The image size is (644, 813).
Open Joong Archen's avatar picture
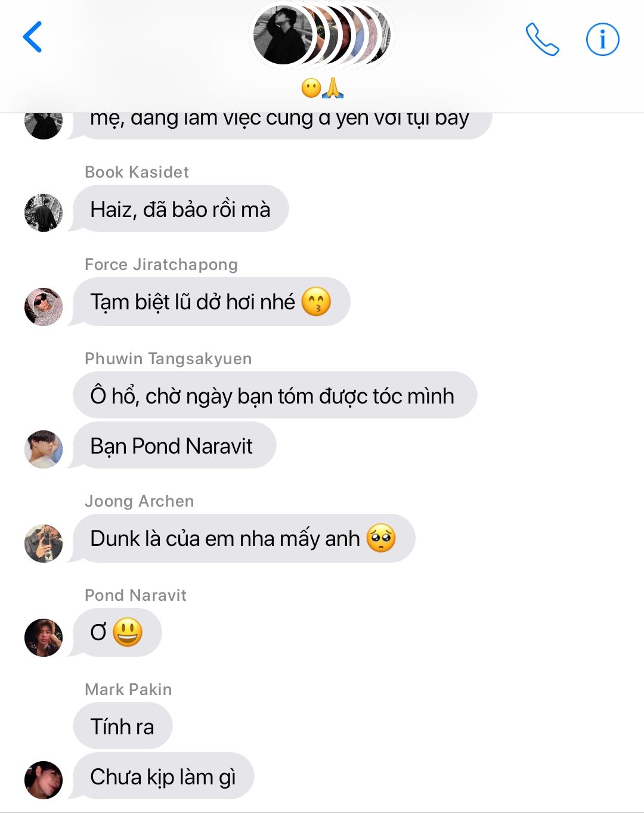[44, 544]
